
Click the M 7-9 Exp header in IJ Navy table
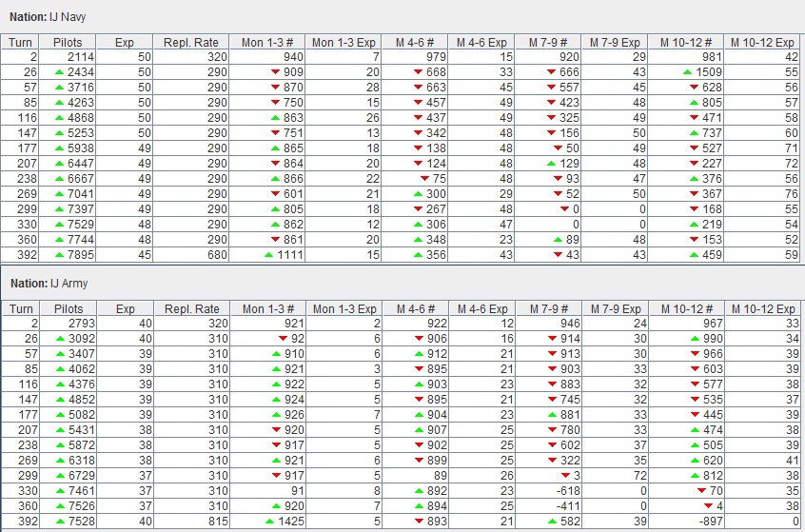click(x=615, y=42)
